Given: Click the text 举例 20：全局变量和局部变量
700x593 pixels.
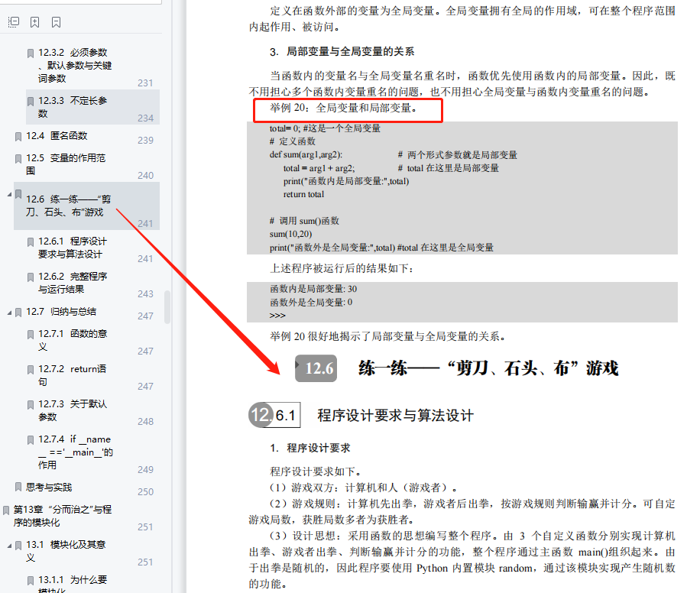Looking at the screenshot, I should tap(343, 108).
